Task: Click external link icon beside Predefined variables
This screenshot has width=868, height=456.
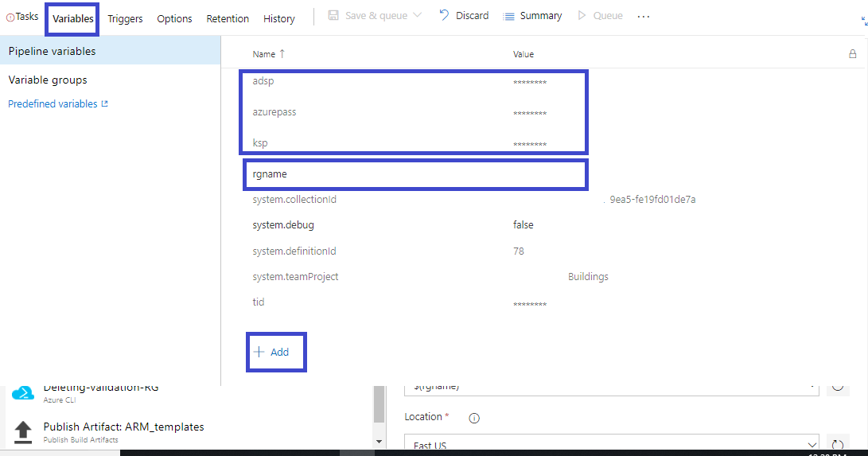Action: pos(105,103)
